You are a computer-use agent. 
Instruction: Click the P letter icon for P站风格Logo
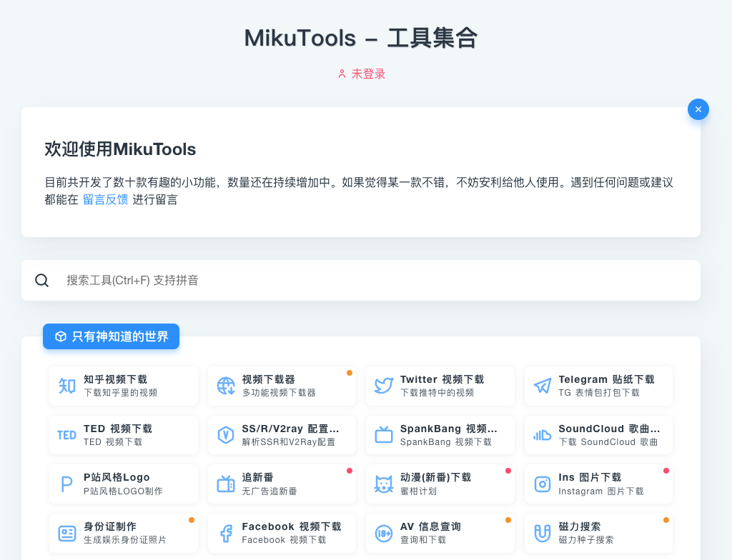[66, 484]
